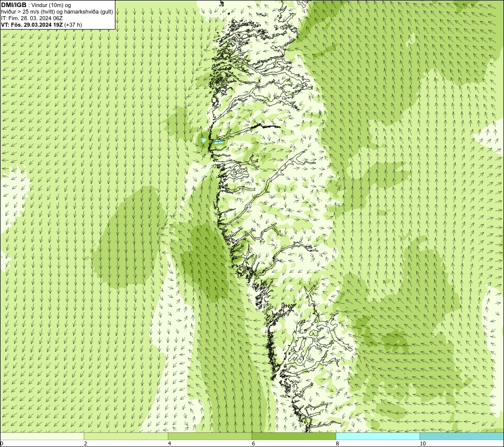
Task: Click the legend scale label '0'
Action: (2, 444)
